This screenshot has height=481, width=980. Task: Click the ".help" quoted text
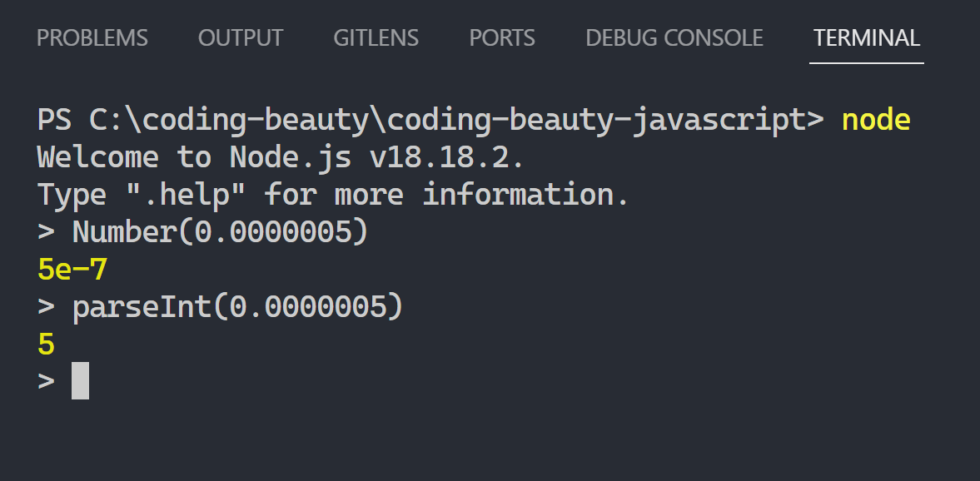pyautogui.click(x=187, y=194)
